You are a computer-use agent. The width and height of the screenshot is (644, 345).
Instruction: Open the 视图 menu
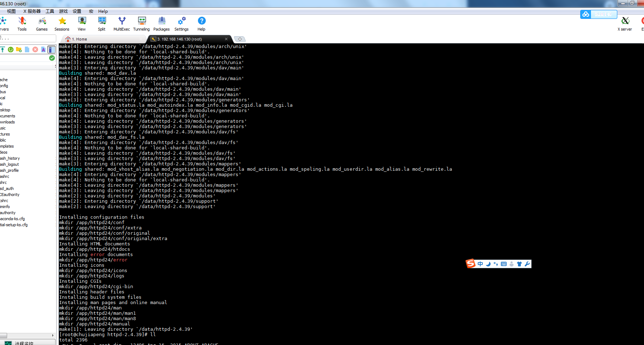point(11,11)
